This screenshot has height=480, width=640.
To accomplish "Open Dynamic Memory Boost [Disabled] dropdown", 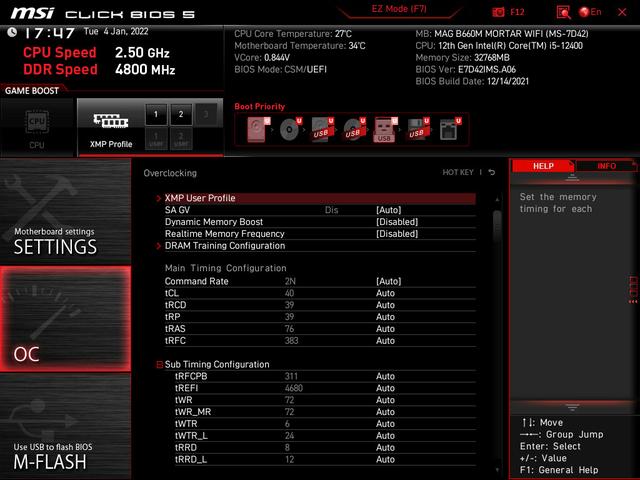I will click(397, 222).
